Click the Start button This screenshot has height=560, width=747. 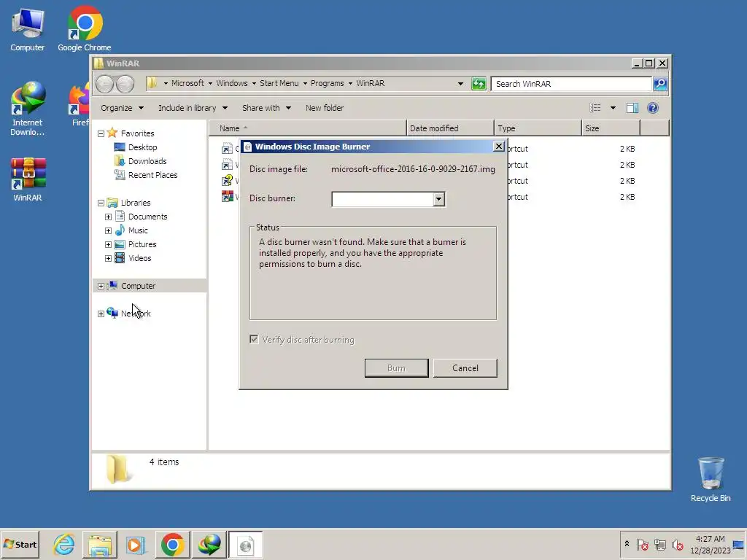point(20,544)
